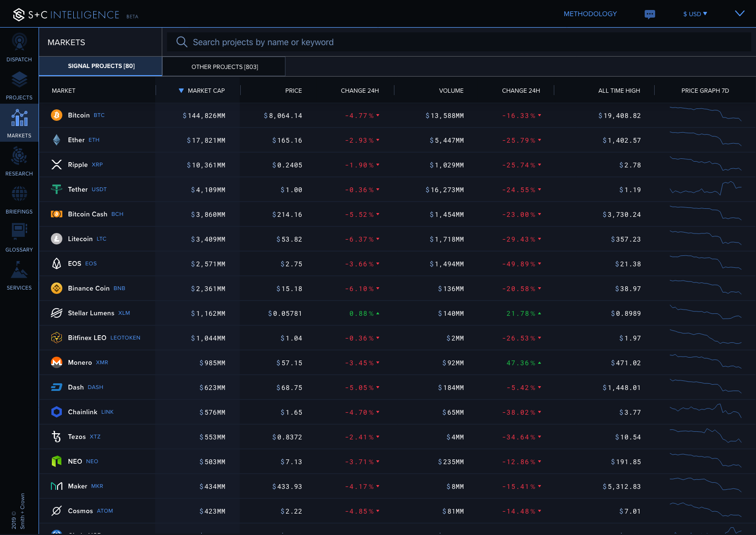Click the search magnifier icon
Screen dimensions: 756x535
(x=182, y=42)
